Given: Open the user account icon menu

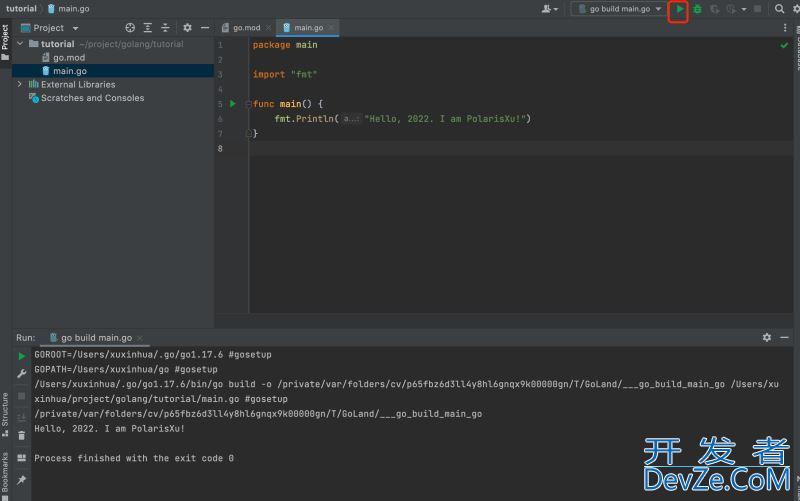Looking at the screenshot, I should [549, 9].
